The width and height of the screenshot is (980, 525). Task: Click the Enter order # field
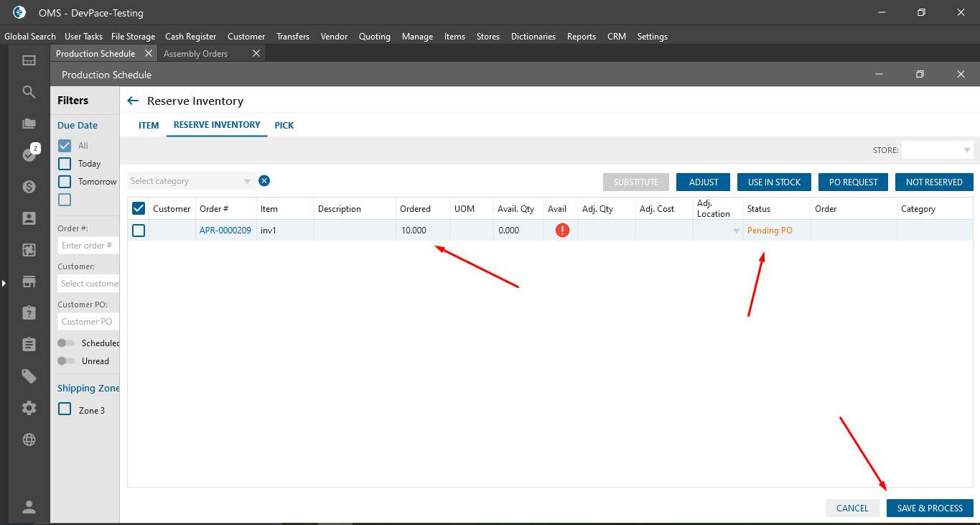[x=88, y=246]
